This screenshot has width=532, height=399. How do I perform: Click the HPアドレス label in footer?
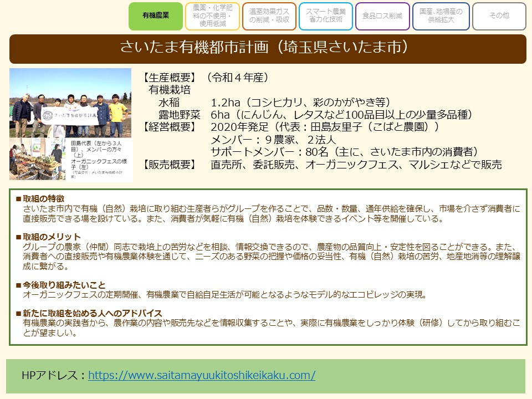[x=54, y=375]
